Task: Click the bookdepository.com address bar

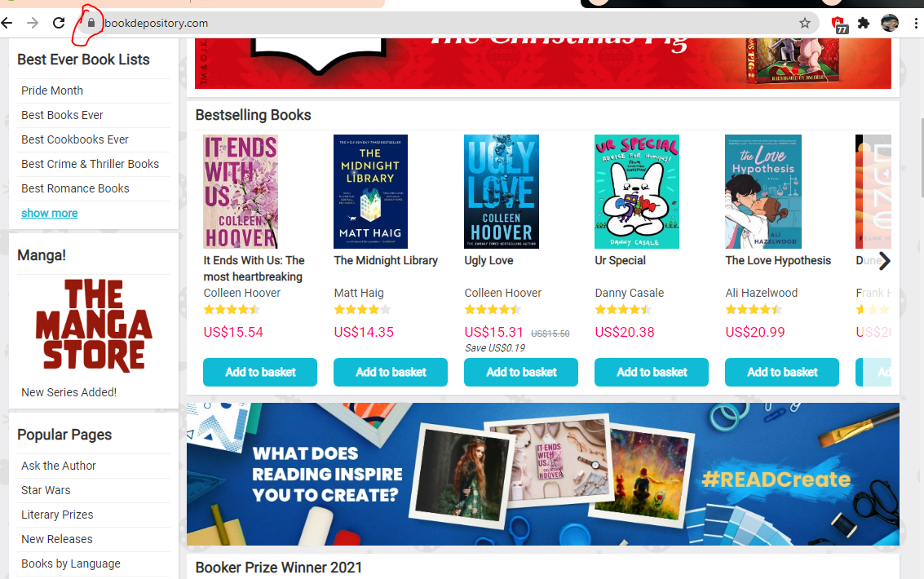Action: 448,23
